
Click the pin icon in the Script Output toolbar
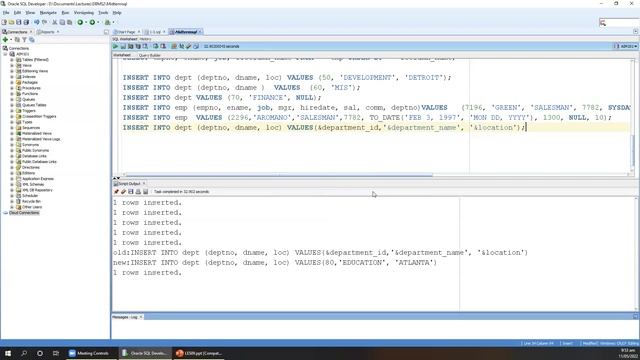click(116, 191)
